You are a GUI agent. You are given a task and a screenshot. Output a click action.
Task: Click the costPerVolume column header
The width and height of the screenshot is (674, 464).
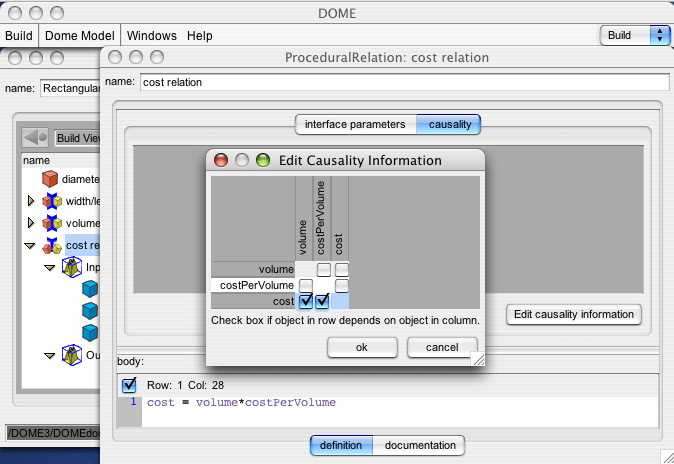coord(322,218)
